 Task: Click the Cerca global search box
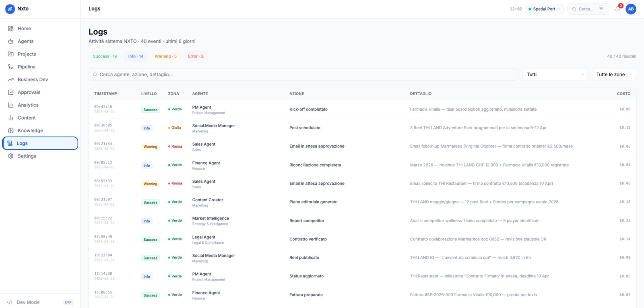pos(588,9)
